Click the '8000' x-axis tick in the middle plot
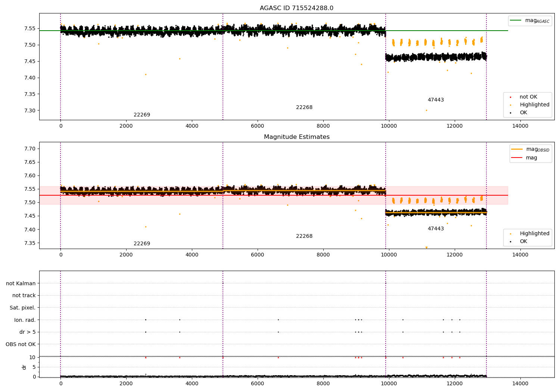 323,255
